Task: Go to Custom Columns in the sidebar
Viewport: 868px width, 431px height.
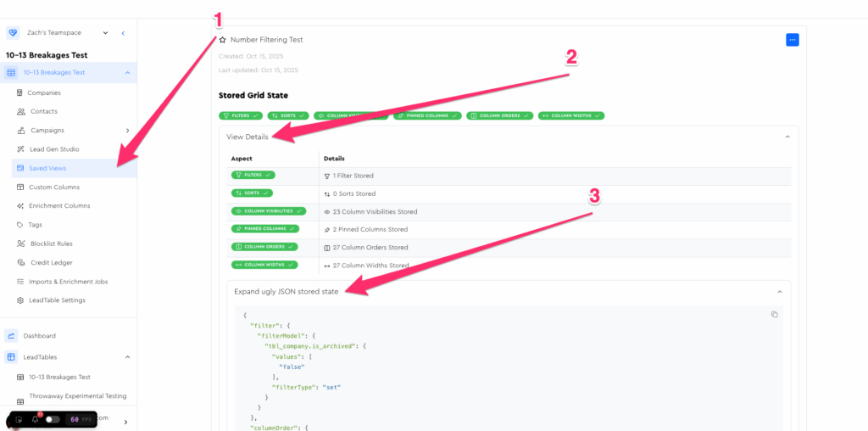Action: (x=54, y=187)
